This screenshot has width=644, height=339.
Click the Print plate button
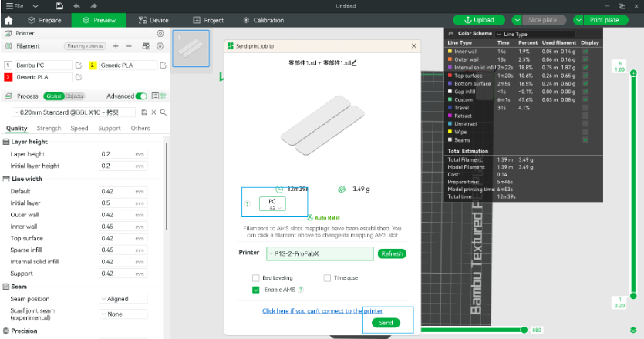point(604,20)
